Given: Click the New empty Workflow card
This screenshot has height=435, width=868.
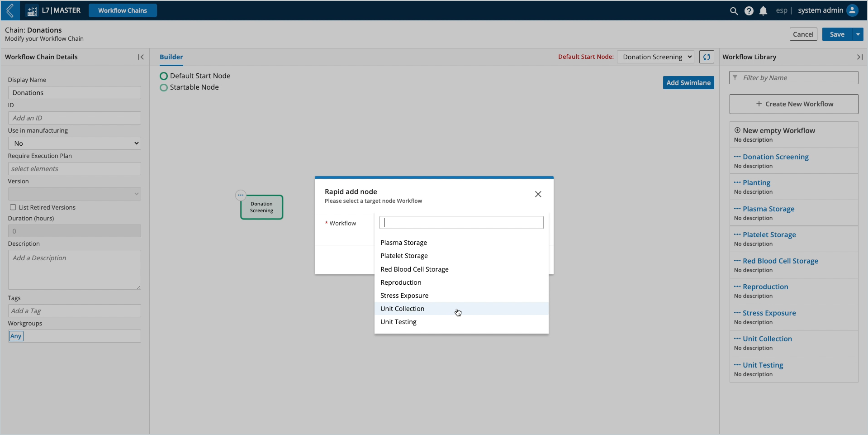Looking at the screenshot, I should pos(794,134).
